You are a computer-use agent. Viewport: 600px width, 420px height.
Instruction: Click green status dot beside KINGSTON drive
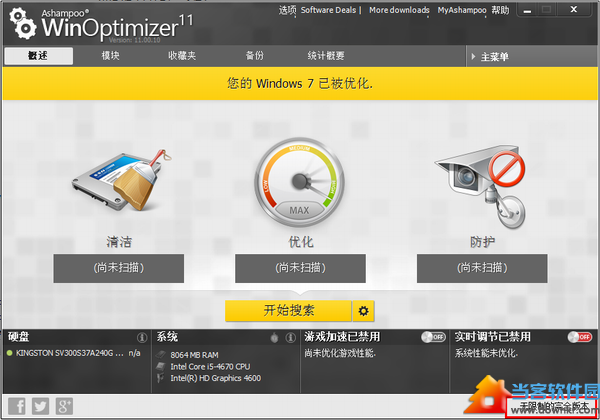(10, 353)
